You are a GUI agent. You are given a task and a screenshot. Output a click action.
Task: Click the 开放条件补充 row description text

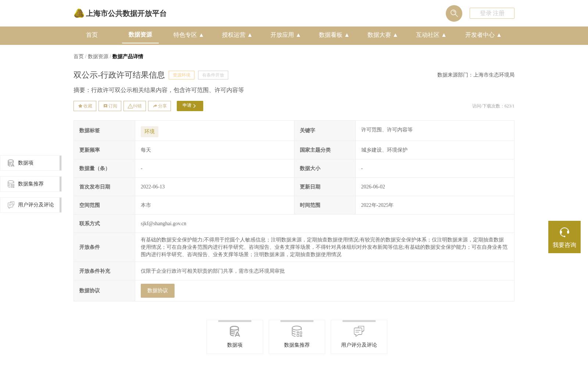tap(213, 271)
